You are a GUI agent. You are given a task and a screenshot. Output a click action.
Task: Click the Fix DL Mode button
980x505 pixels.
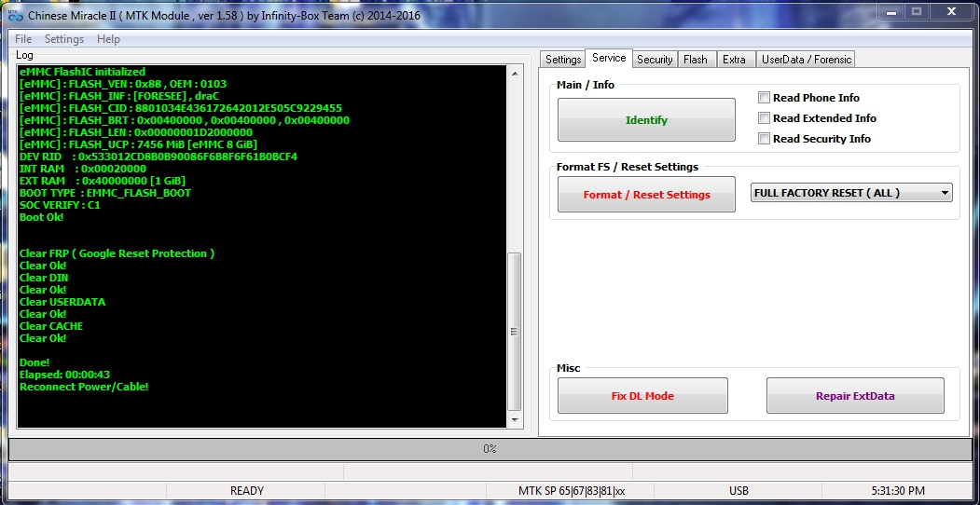pyautogui.click(x=642, y=396)
